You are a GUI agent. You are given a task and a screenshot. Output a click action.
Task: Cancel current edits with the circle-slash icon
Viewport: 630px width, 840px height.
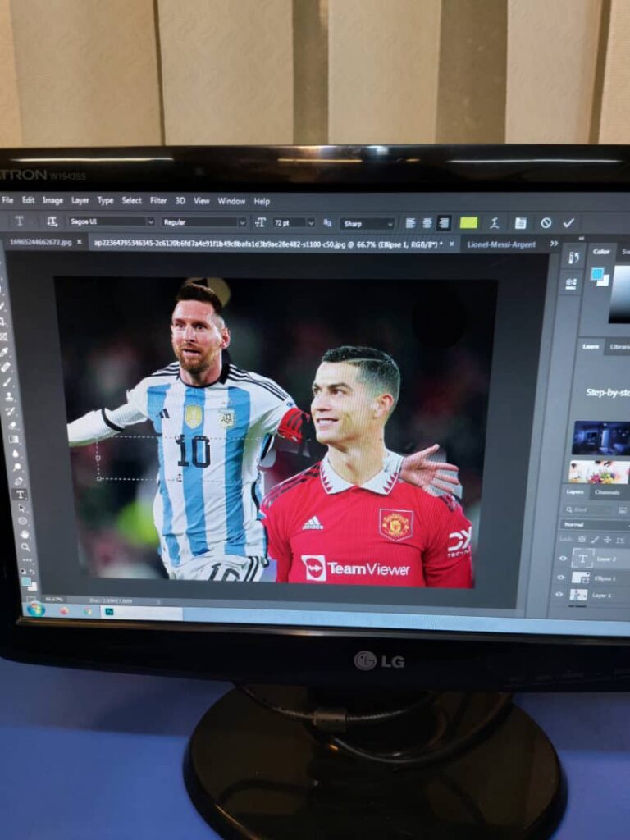[546, 223]
